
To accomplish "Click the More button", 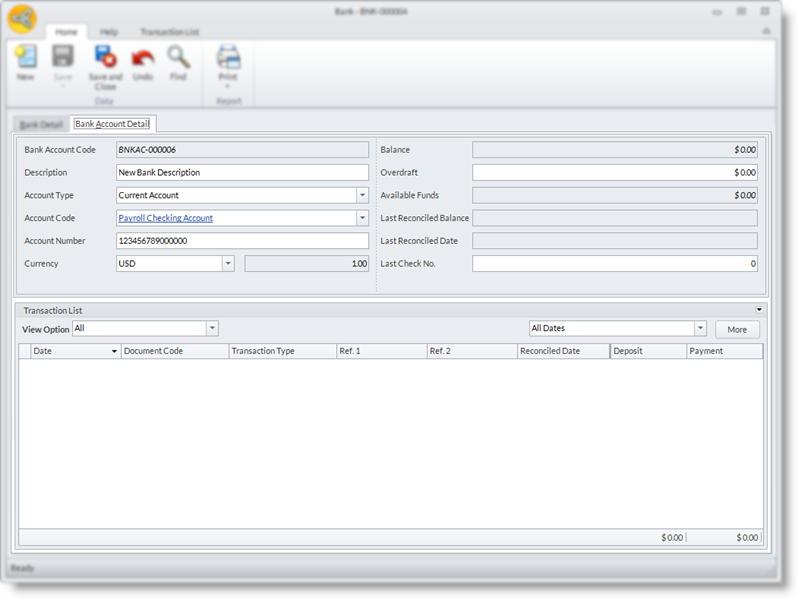I will click(737, 329).
